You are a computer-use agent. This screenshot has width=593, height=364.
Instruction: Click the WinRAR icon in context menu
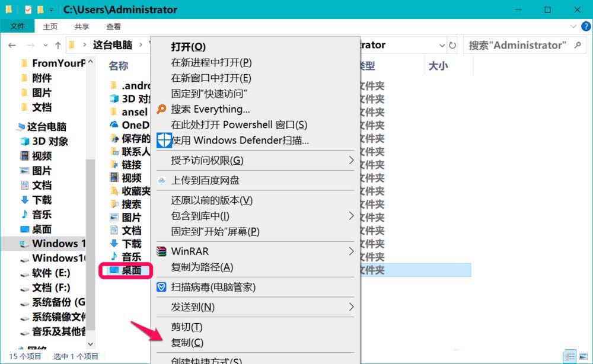162,251
